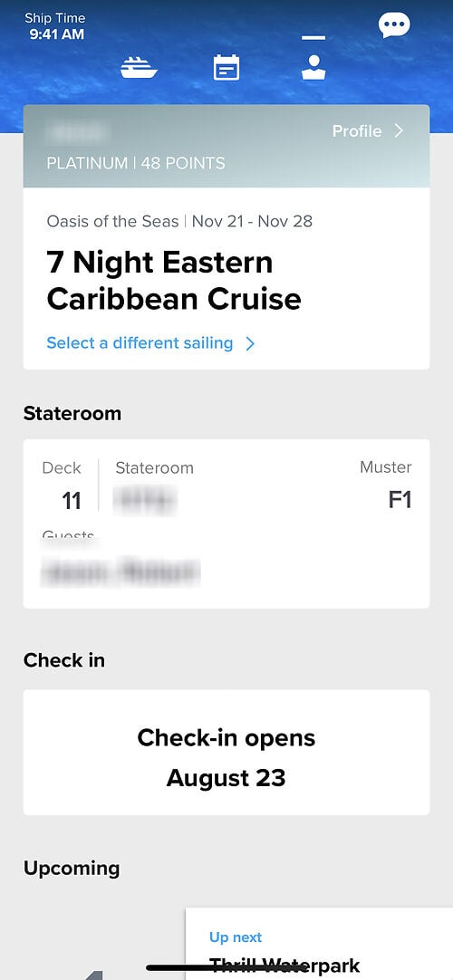The width and height of the screenshot is (453, 980).
Task: Tap the Oasis of the Seas date line
Action: 179,221
